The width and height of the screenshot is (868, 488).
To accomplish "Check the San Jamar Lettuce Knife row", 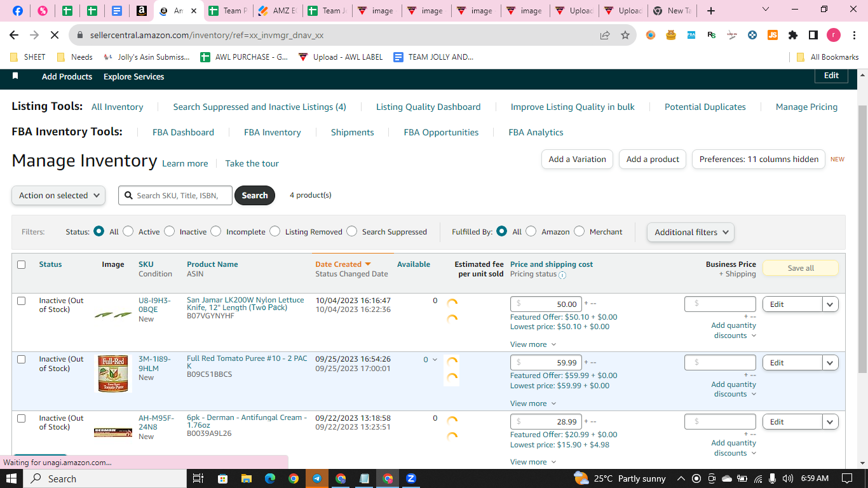I will coord(22,301).
